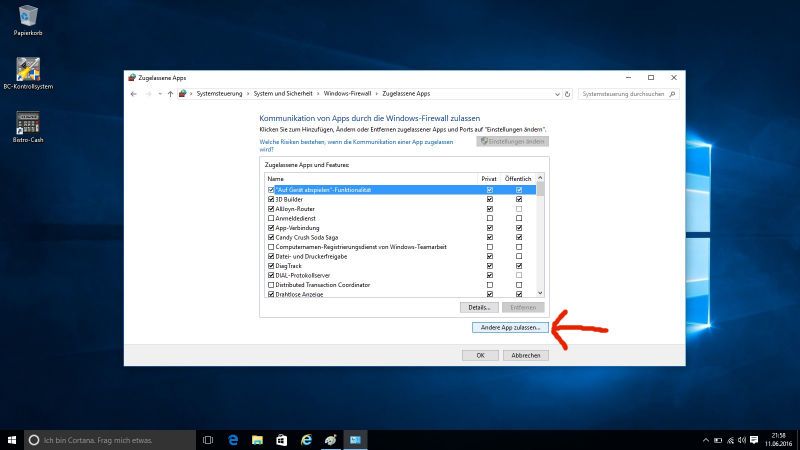Check Distributed Transaction Coordinator name checkbox
This screenshot has height=450, width=800.
(x=271, y=285)
